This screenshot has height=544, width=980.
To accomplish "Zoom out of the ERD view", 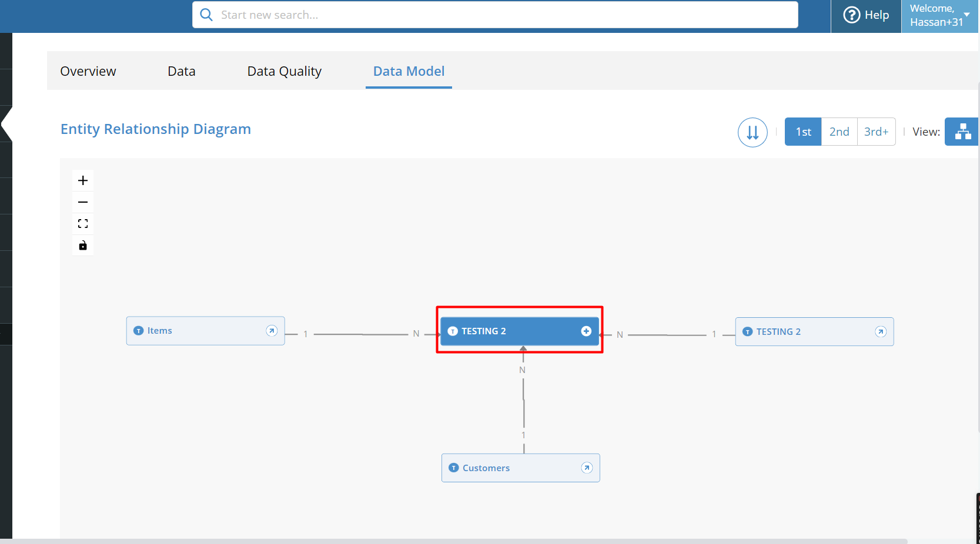I will click(83, 202).
